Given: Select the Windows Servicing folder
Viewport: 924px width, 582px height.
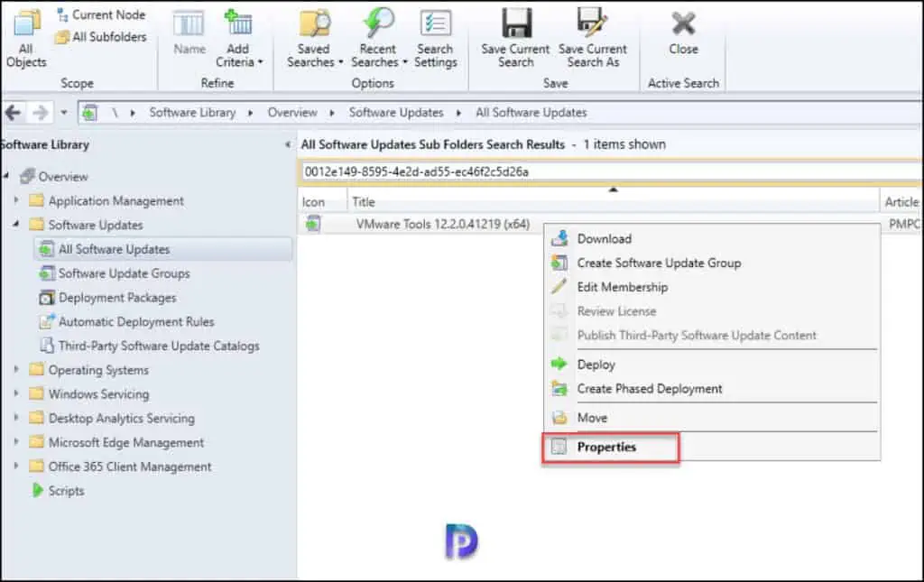Looking at the screenshot, I should click(x=89, y=394).
